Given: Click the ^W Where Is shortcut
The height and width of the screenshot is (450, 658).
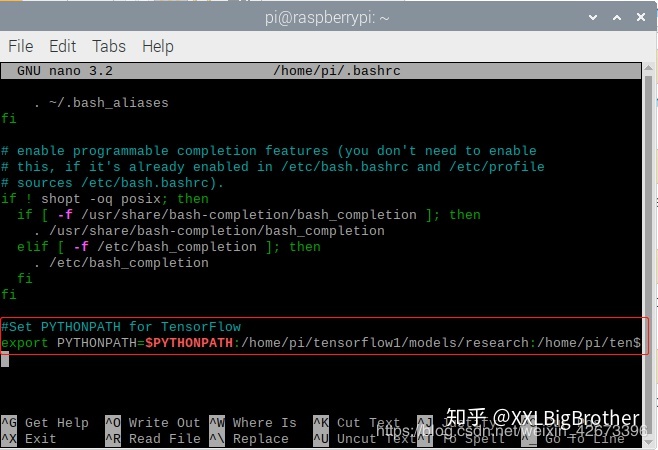Looking at the screenshot, I should point(253,422).
